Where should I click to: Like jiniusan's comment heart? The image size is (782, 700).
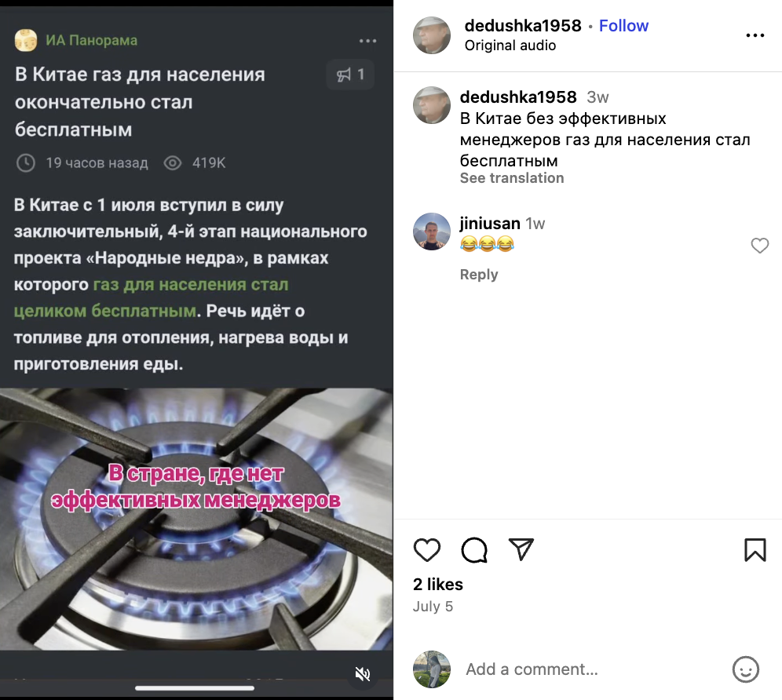point(759,246)
